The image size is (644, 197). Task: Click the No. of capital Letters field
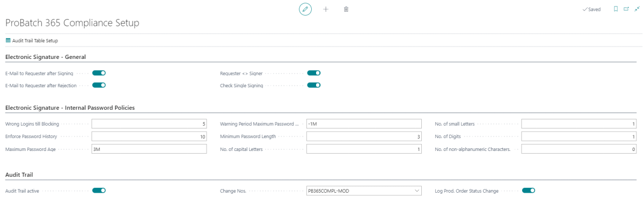364,149
